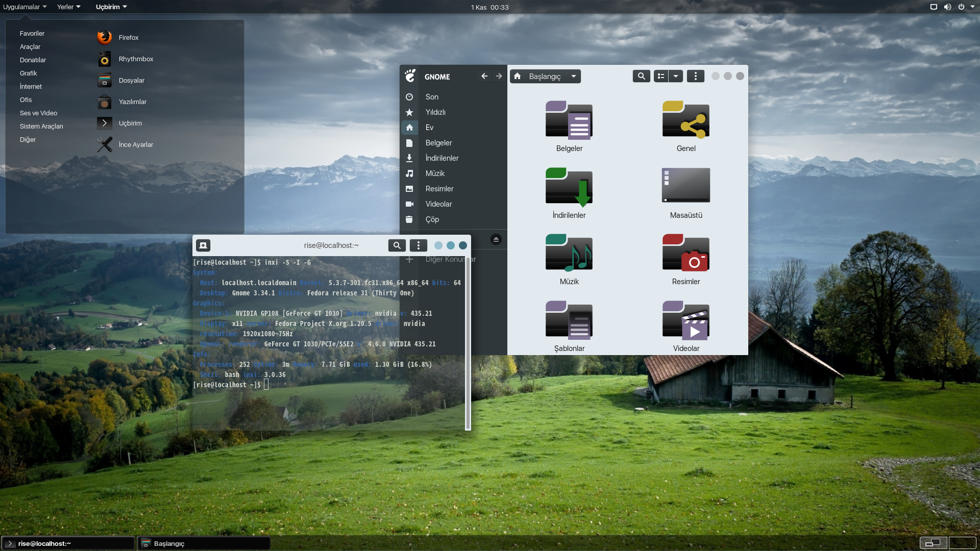980x551 pixels.
Task: Select Müzik in the sidebar
Action: click(453, 173)
